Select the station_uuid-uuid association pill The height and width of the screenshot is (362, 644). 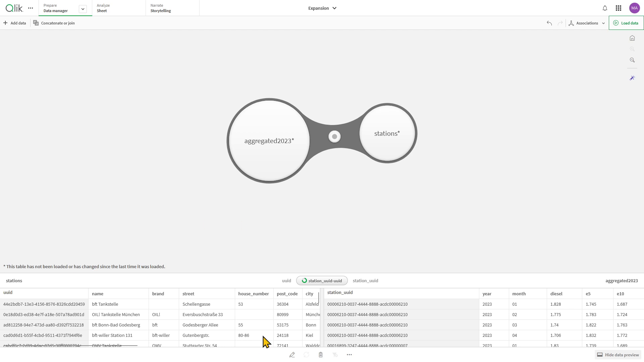(x=322, y=281)
